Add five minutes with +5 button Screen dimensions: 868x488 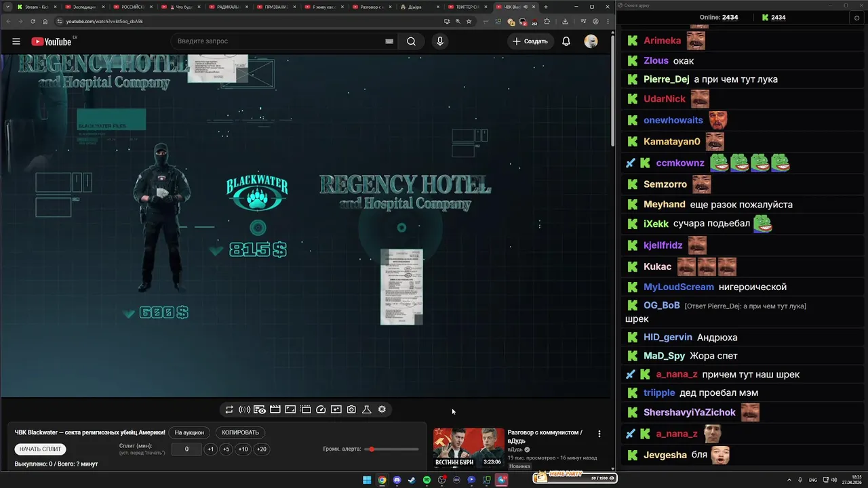point(226,449)
